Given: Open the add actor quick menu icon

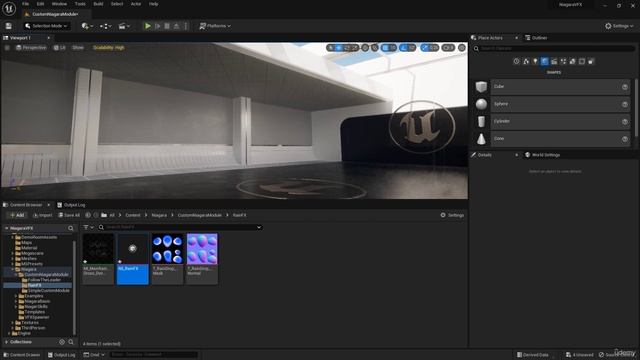Looking at the screenshot, I should [87, 26].
